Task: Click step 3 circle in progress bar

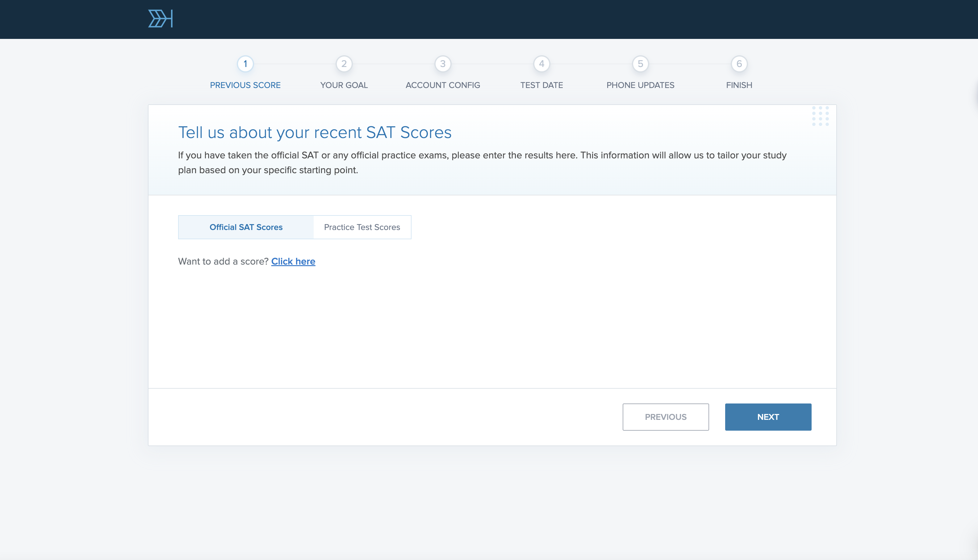Action: click(x=443, y=64)
